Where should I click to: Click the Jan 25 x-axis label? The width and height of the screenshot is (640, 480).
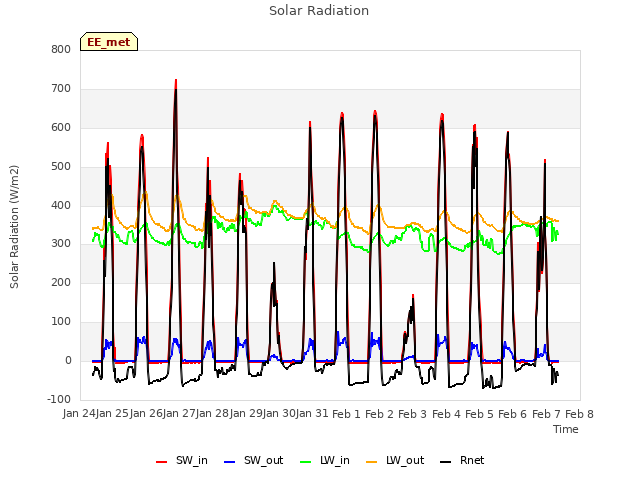pyautogui.click(x=113, y=414)
